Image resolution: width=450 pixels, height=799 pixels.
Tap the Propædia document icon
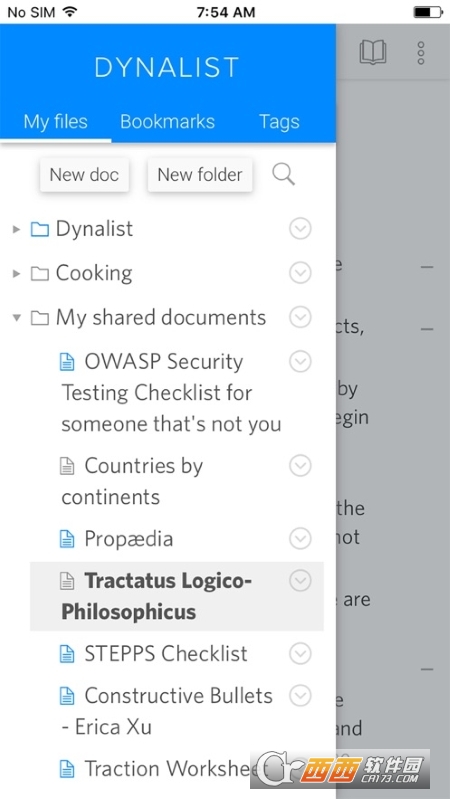coord(67,539)
